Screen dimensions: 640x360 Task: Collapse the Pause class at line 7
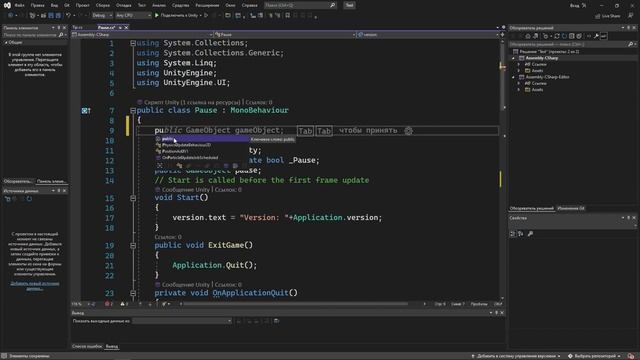[x=133, y=111]
